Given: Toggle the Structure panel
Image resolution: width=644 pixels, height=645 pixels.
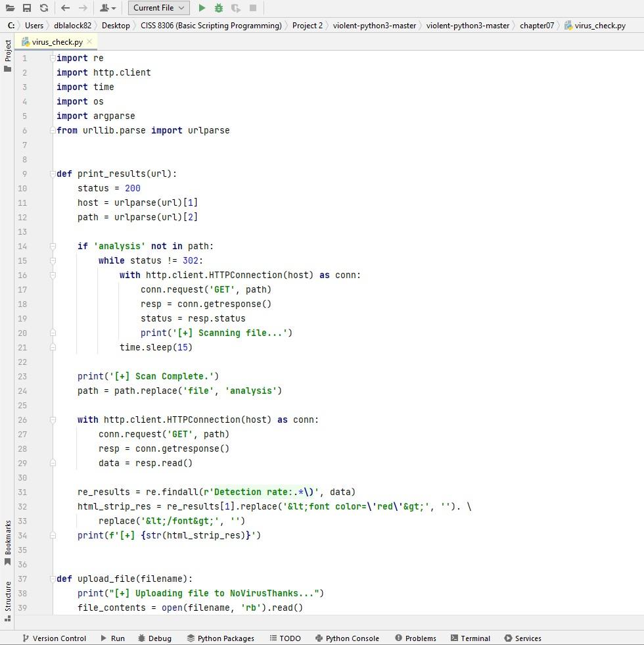Looking at the screenshot, I should coord(7,596).
